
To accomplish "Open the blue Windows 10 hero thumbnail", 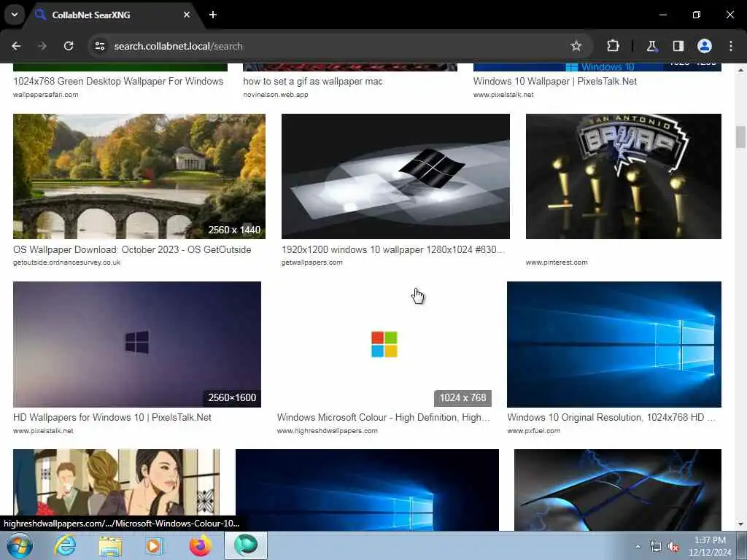I will (614, 344).
